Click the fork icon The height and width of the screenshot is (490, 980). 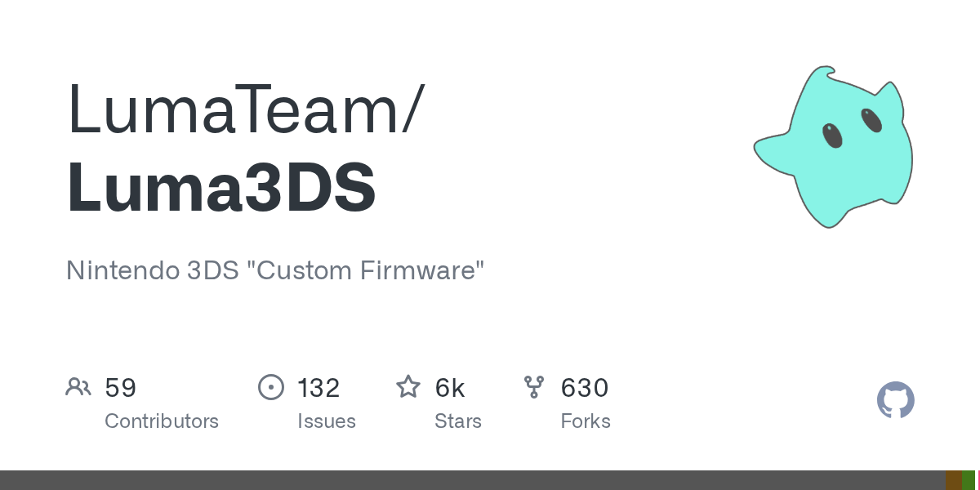534,387
